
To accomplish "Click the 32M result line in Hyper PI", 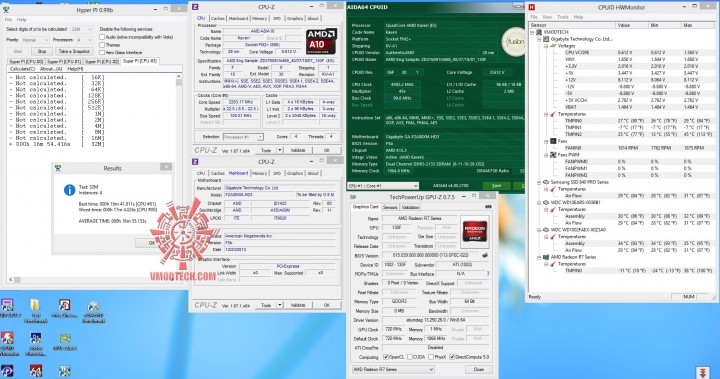I will pos(57,144).
